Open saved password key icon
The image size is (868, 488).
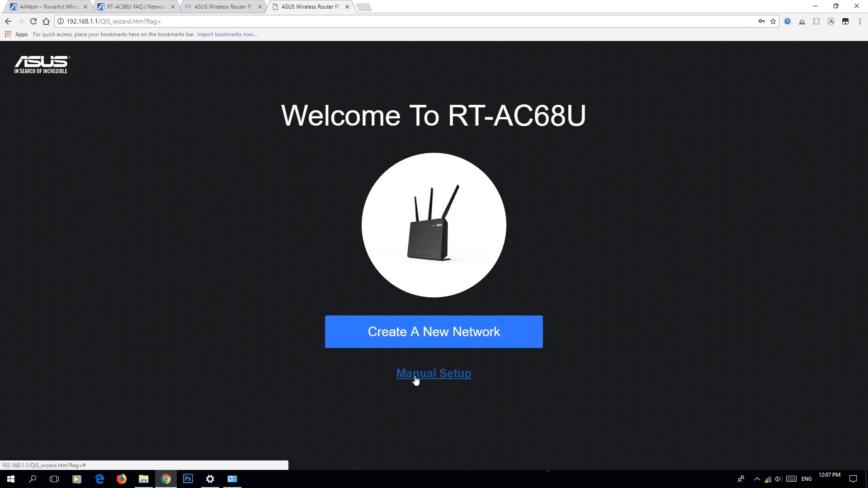pos(762,21)
